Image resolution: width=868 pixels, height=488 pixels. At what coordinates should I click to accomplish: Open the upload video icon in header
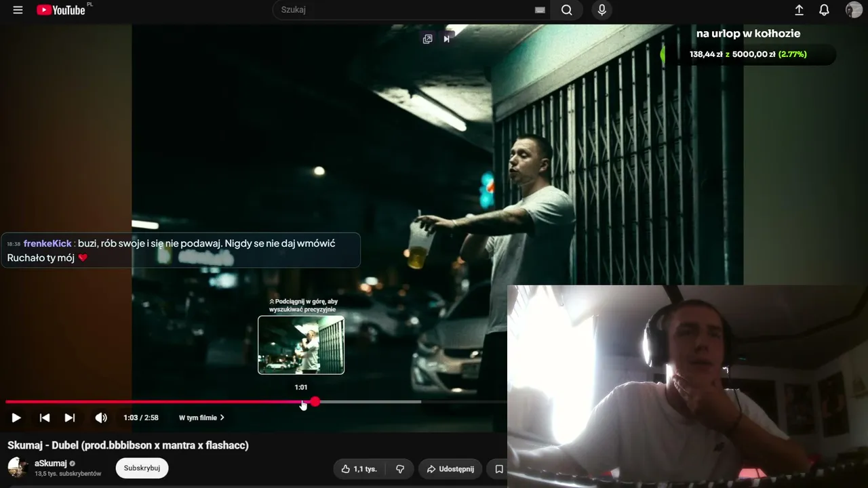pos(799,10)
